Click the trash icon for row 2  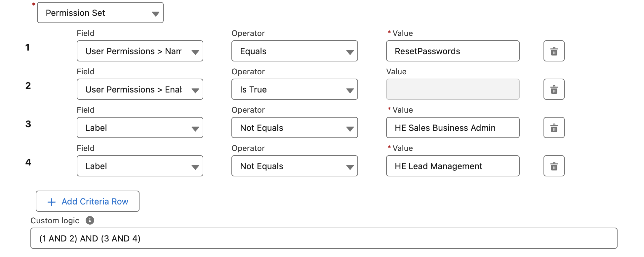pos(554,89)
